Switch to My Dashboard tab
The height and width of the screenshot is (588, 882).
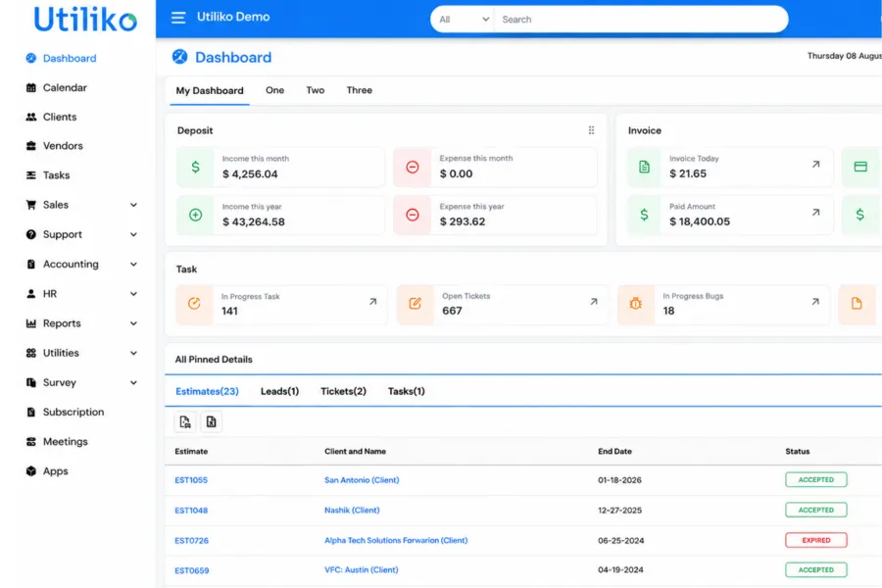[x=210, y=90]
